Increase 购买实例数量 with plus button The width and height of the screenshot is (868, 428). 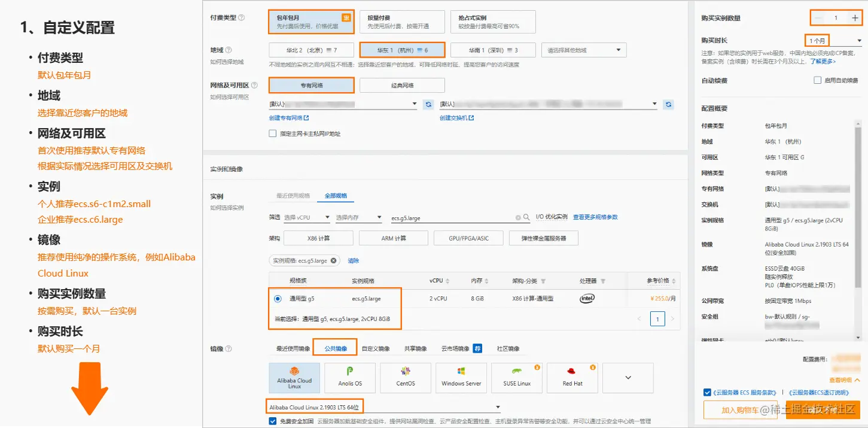(x=855, y=18)
